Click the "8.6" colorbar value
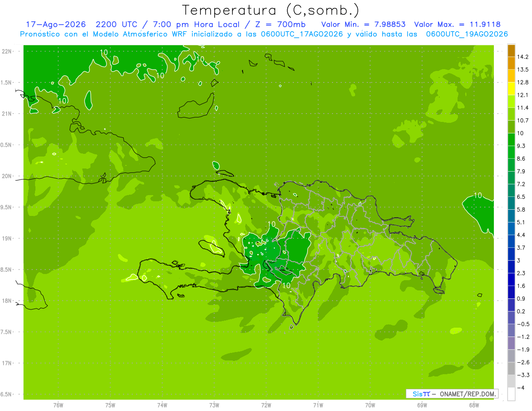532x411 pixels. 521,159
